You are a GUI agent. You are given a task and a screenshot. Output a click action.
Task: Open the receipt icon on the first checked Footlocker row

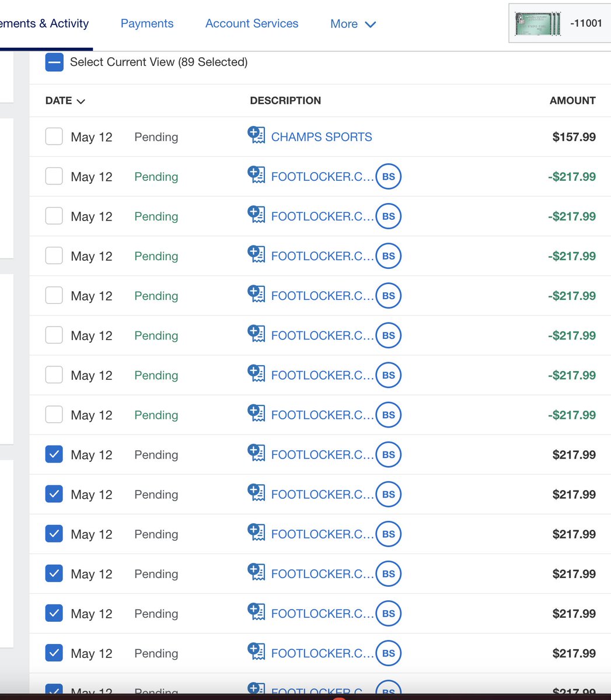tap(256, 453)
